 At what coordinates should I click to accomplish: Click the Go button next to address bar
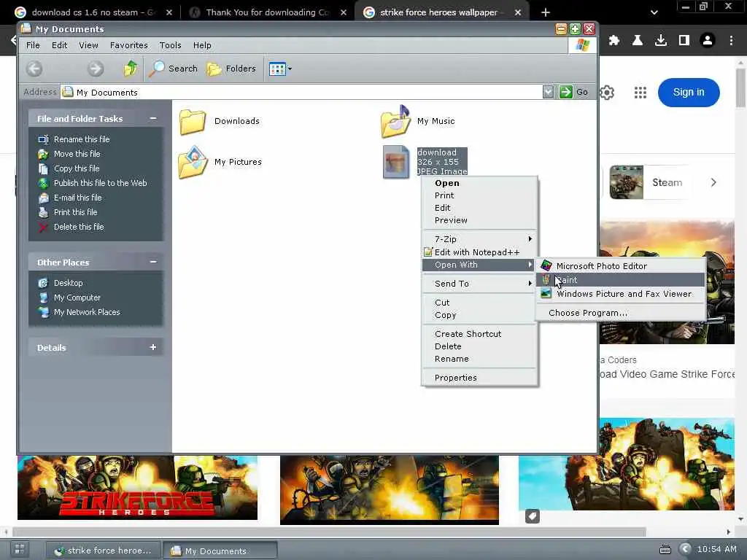tap(574, 92)
